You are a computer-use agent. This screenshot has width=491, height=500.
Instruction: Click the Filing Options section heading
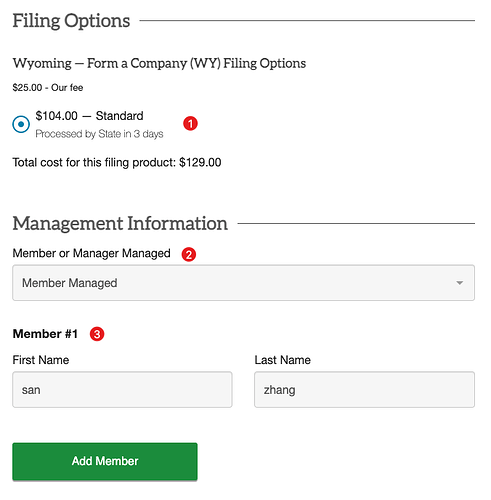[x=71, y=21]
